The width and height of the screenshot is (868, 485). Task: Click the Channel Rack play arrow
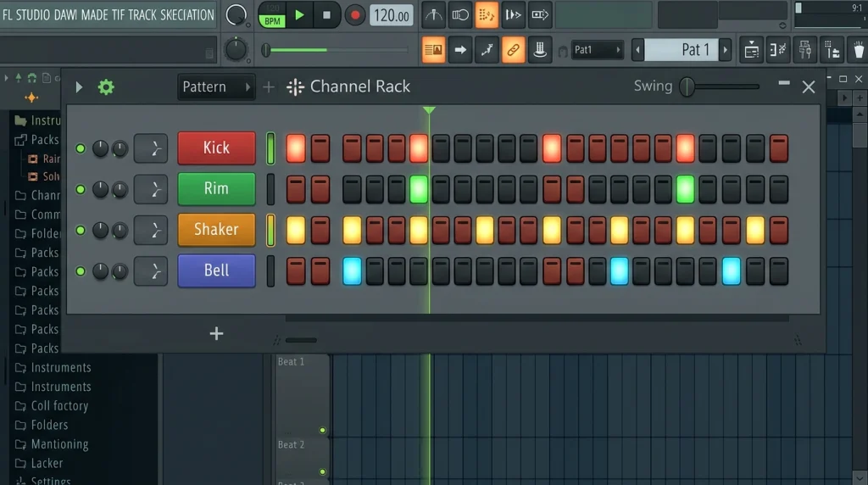[79, 87]
